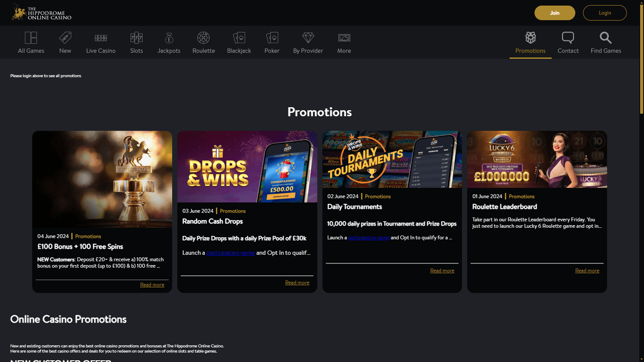
Task: Open the Roulette Leaderboard promotion thumbnail
Action: (537, 159)
